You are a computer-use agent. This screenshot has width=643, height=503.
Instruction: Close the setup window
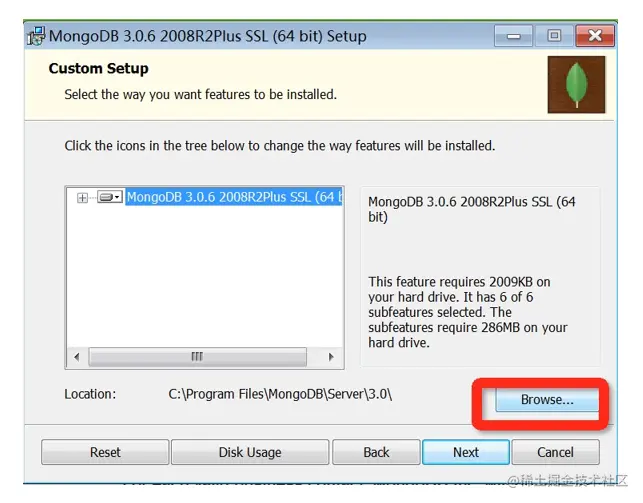pyautogui.click(x=595, y=36)
